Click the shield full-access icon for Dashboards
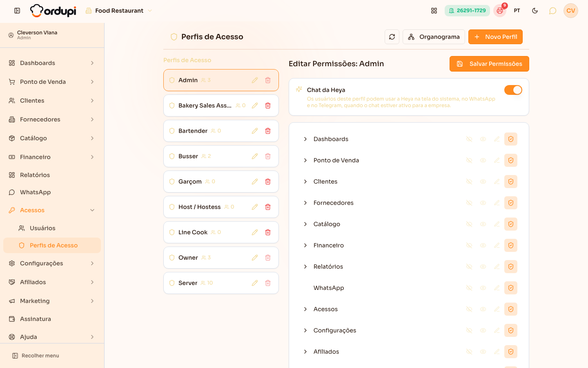588x368 pixels. pyautogui.click(x=511, y=139)
